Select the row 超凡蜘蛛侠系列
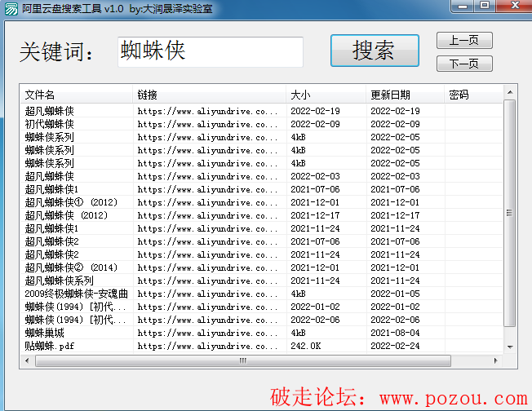This screenshot has width=532, height=411. point(262,281)
